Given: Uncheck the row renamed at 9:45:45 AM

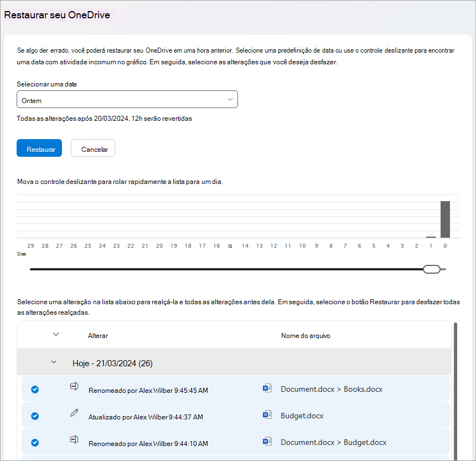Looking at the screenshot, I should tap(35, 390).
